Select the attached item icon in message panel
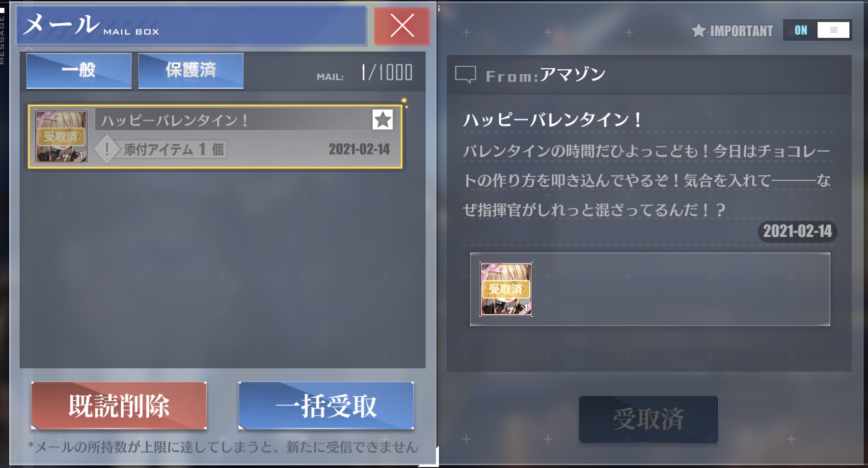The image size is (868, 468). pyautogui.click(x=506, y=289)
